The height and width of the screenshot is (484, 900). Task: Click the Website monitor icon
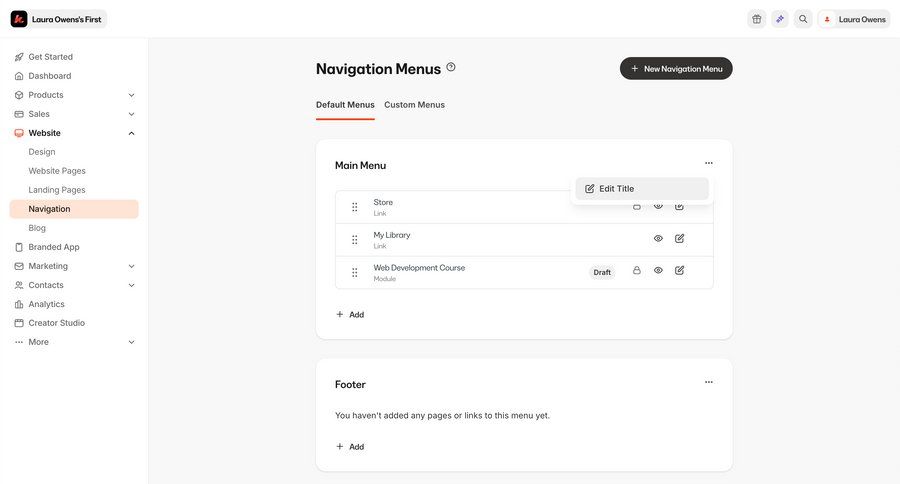pyautogui.click(x=19, y=133)
